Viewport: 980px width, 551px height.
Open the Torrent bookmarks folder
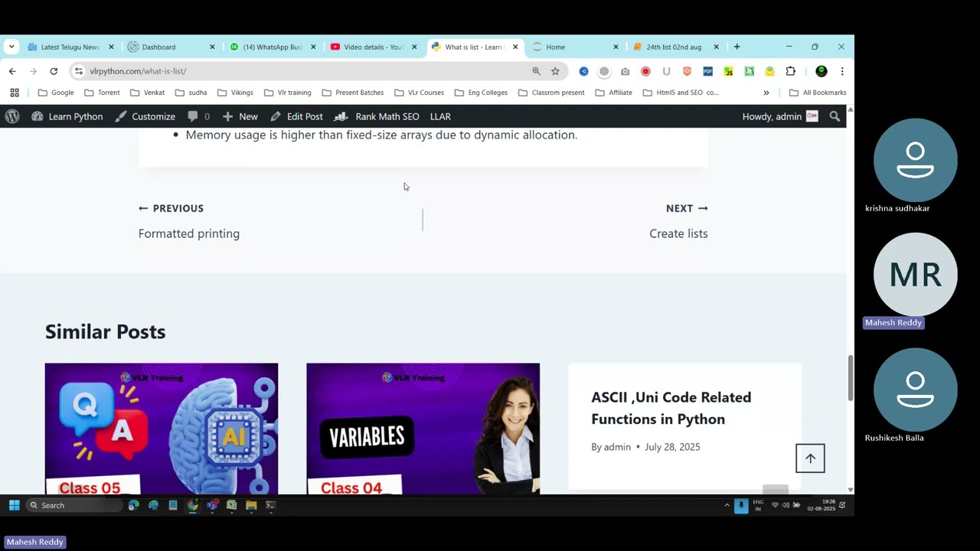click(102, 93)
